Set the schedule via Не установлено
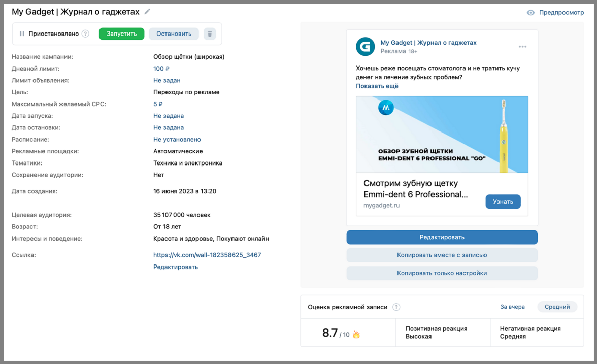This screenshot has width=597, height=364. point(177,140)
